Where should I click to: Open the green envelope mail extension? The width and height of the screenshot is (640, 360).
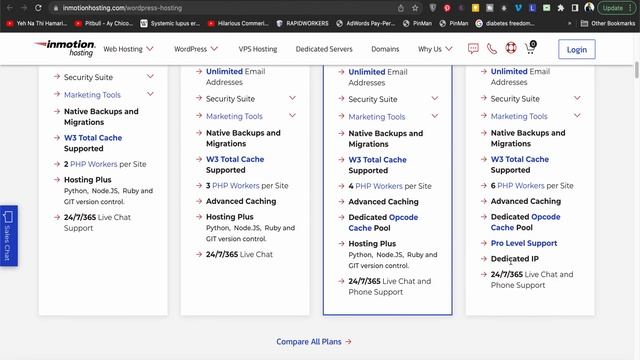pos(547,8)
